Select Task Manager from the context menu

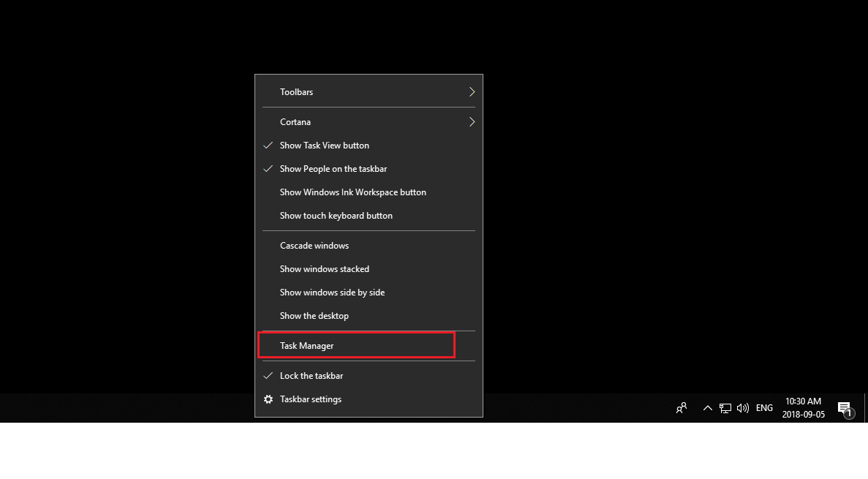pyautogui.click(x=369, y=346)
